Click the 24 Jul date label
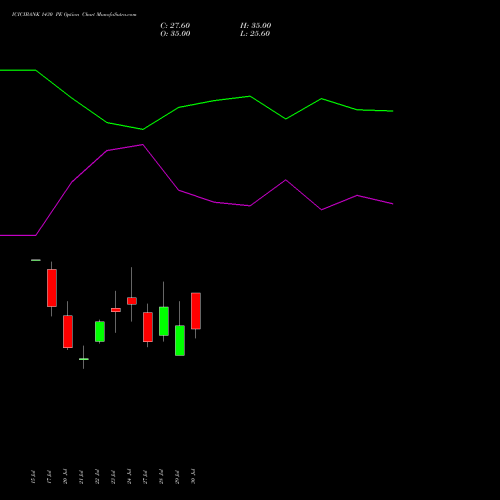 pyautogui.click(x=129, y=477)
